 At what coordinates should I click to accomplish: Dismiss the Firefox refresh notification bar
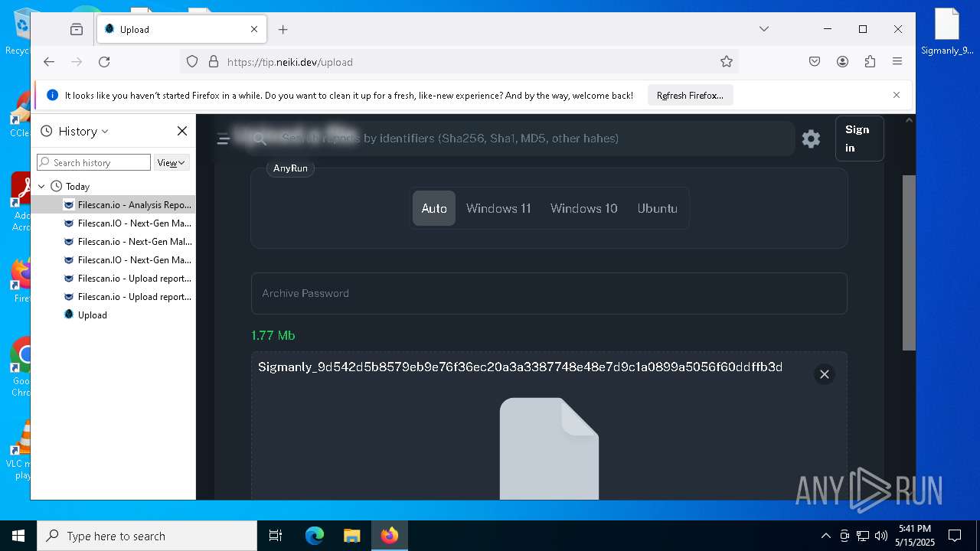tap(897, 95)
